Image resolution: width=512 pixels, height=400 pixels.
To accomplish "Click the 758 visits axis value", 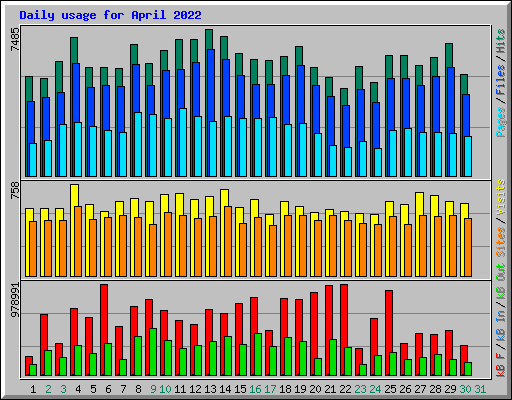I will click(x=15, y=191).
